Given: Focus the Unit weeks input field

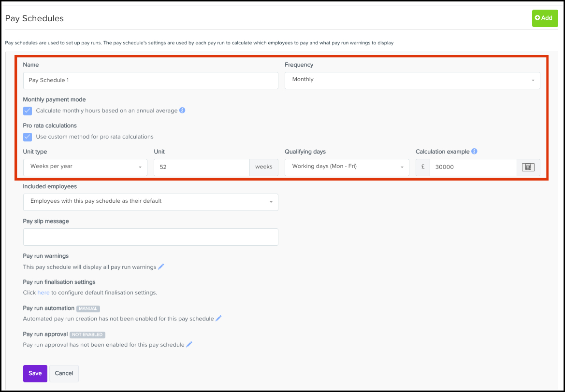Looking at the screenshot, I should coord(202,167).
